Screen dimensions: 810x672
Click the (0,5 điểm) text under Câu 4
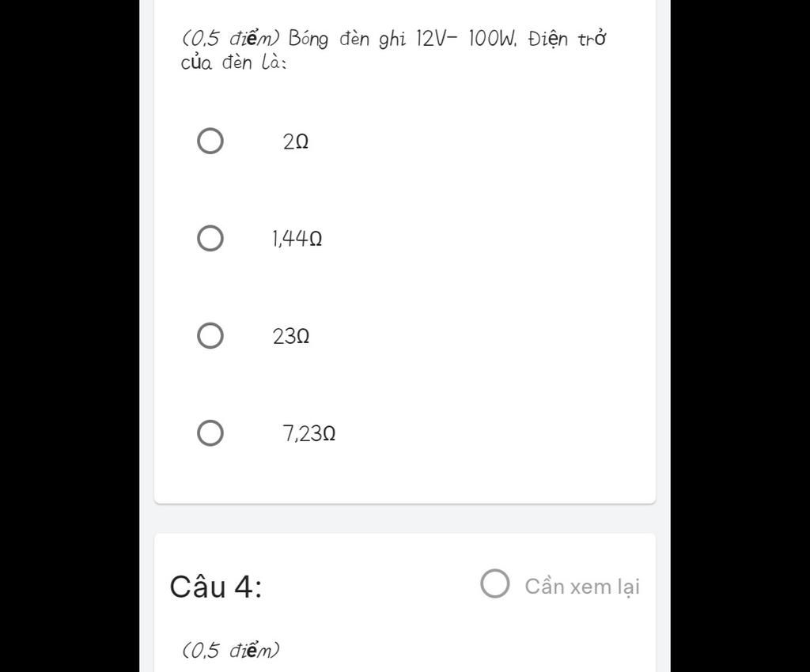click(x=231, y=651)
